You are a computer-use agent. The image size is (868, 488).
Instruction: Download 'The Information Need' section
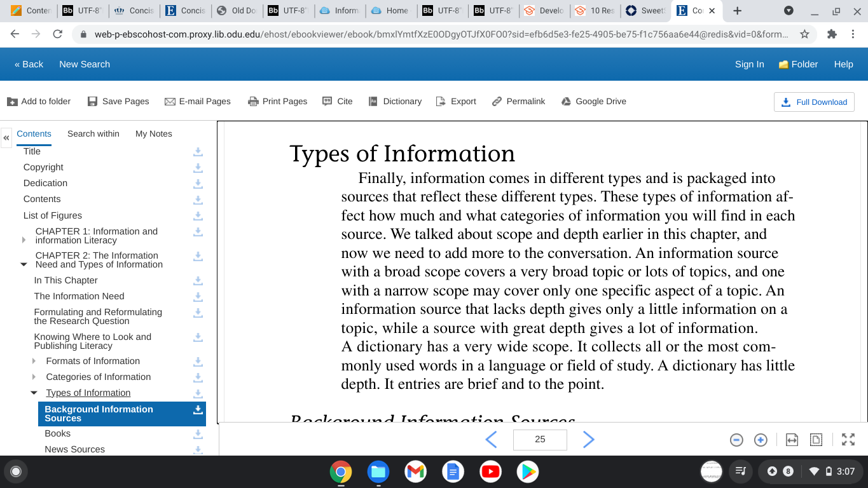(x=198, y=296)
